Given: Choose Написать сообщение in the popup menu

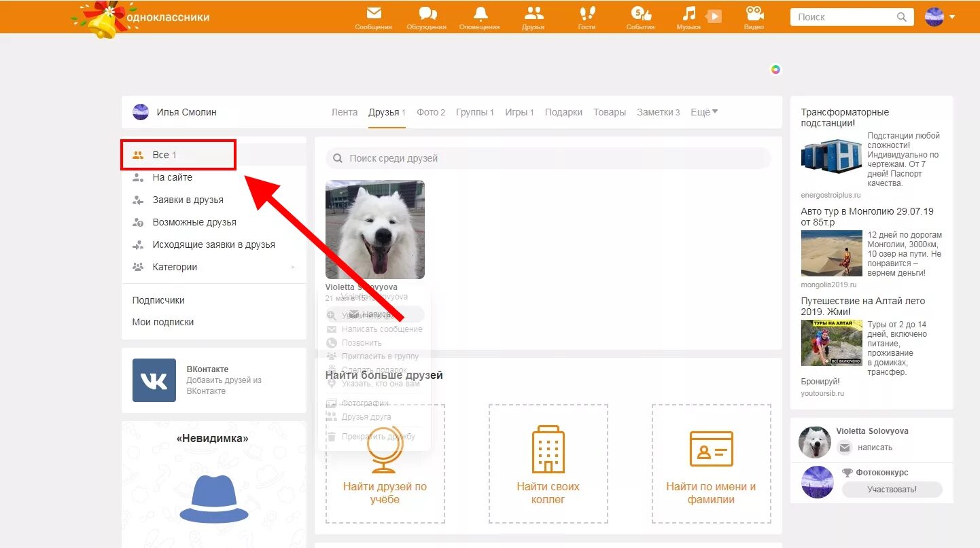Looking at the screenshot, I should [382, 329].
